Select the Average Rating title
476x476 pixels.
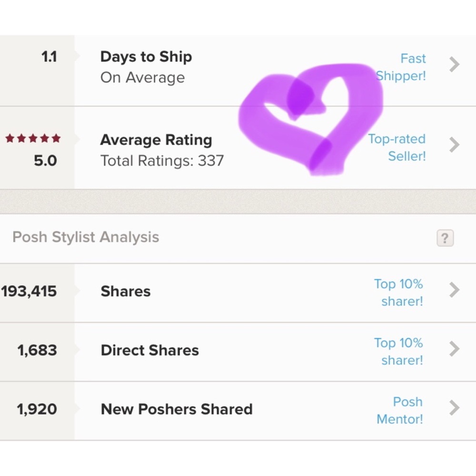[156, 140]
